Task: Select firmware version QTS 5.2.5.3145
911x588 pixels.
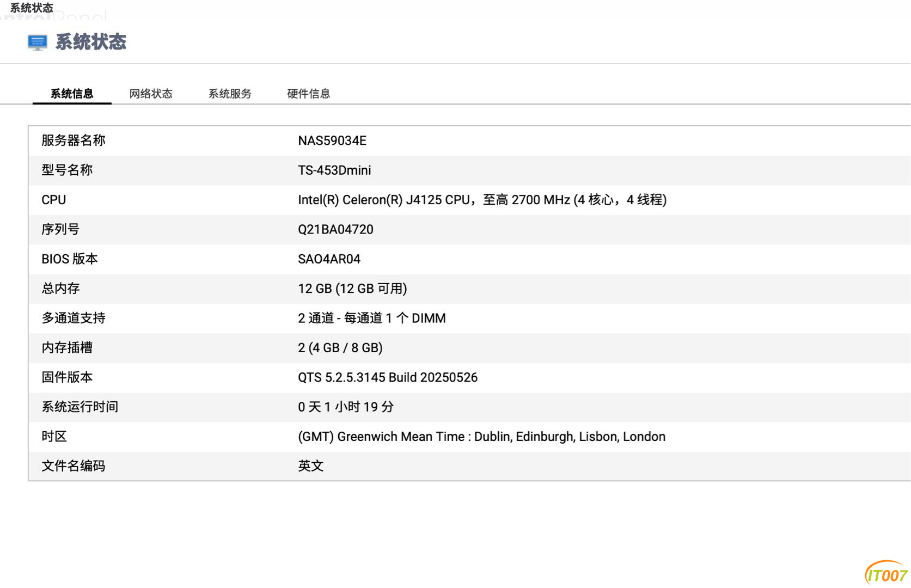Action: click(388, 377)
